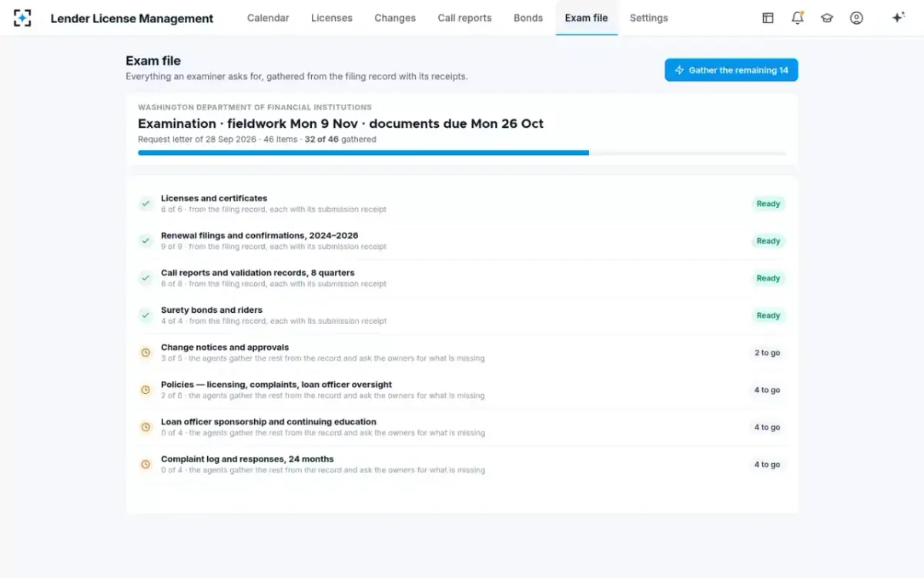
Task: Click the clock icon for Change notices
Action: 146,353
